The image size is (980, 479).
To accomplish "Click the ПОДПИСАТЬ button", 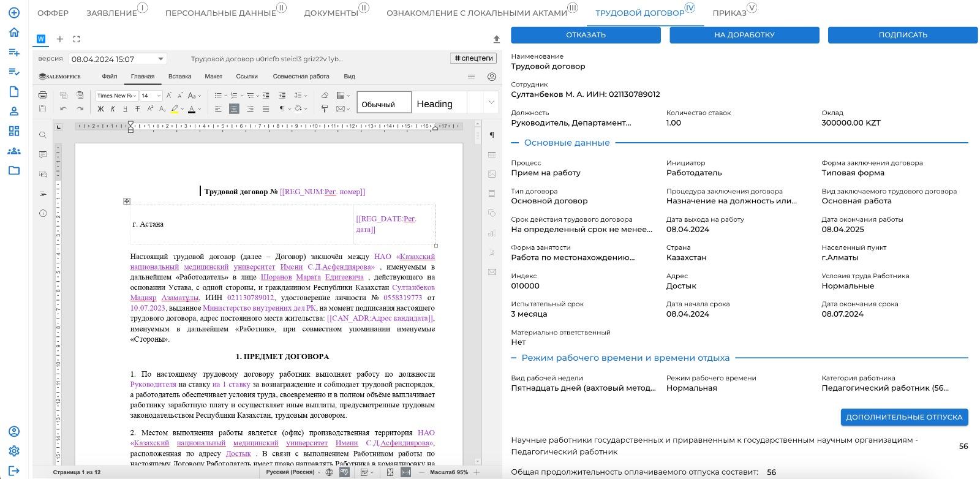I will (x=902, y=35).
